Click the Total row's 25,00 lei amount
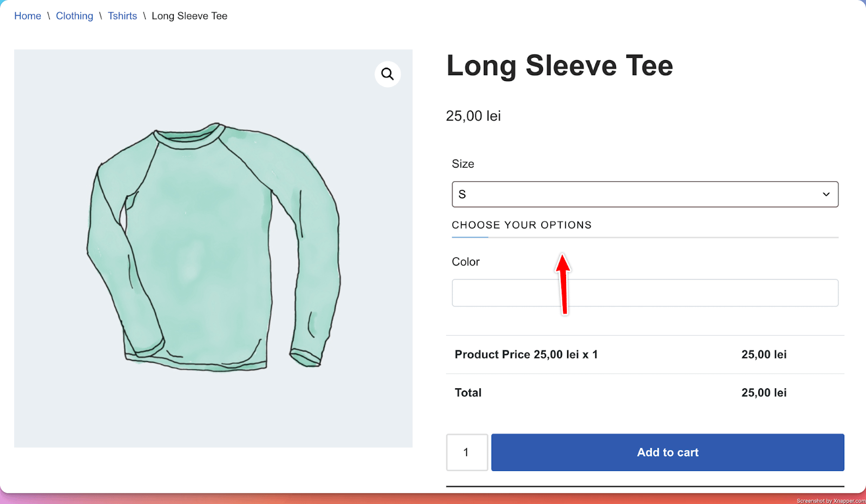 coord(764,393)
